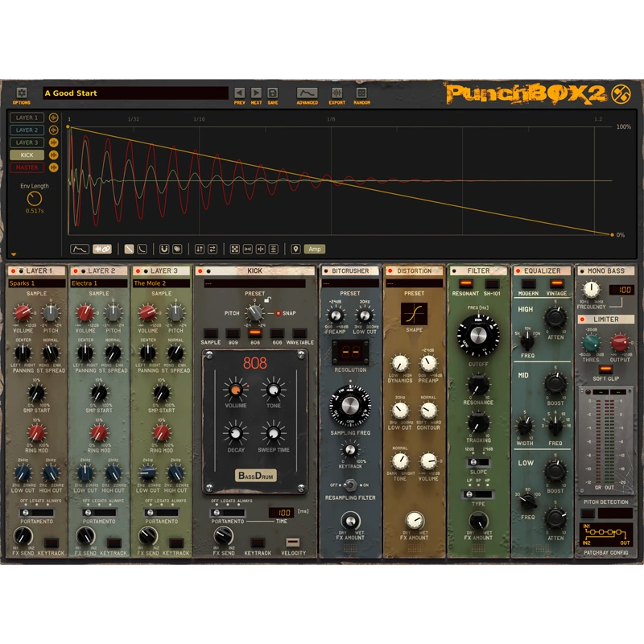Flip envelope horizontally with swap arrows icon
Viewport: 644px width, 644px height.
click(213, 249)
